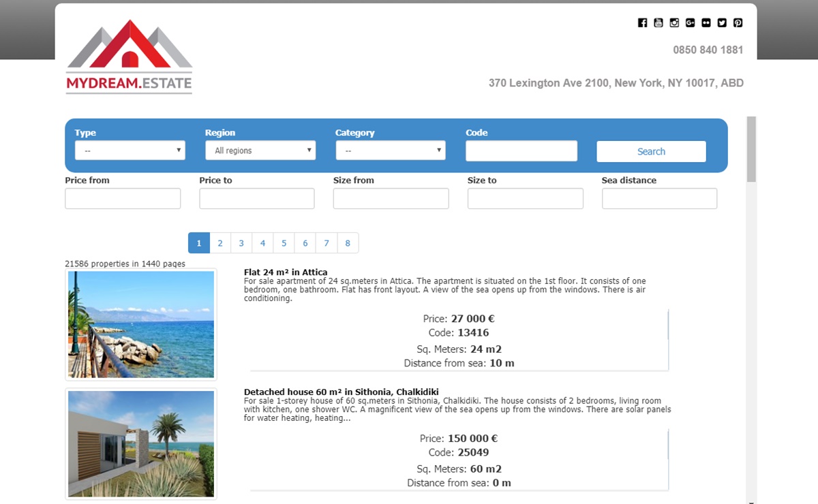Expand the Type dropdown
818x504 pixels.
(130, 151)
